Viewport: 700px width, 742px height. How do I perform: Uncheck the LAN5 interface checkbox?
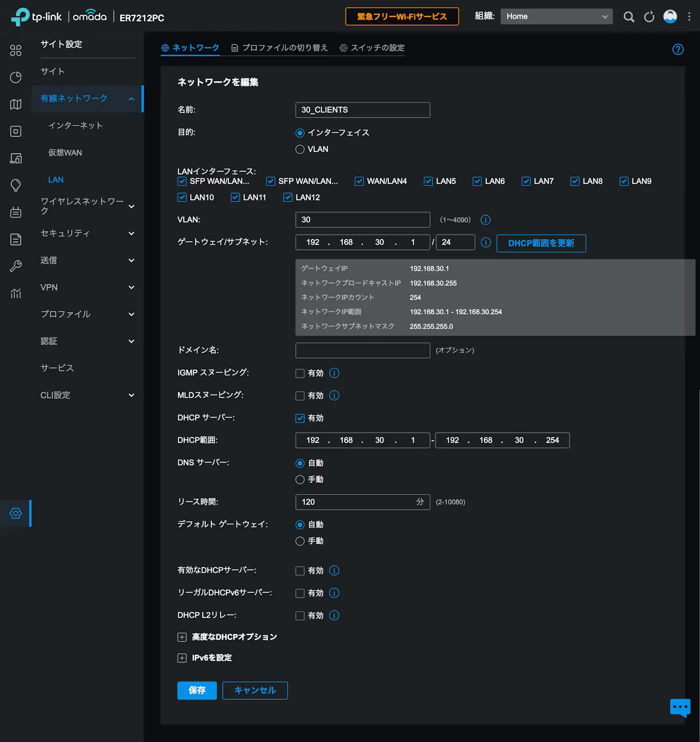[x=428, y=181]
